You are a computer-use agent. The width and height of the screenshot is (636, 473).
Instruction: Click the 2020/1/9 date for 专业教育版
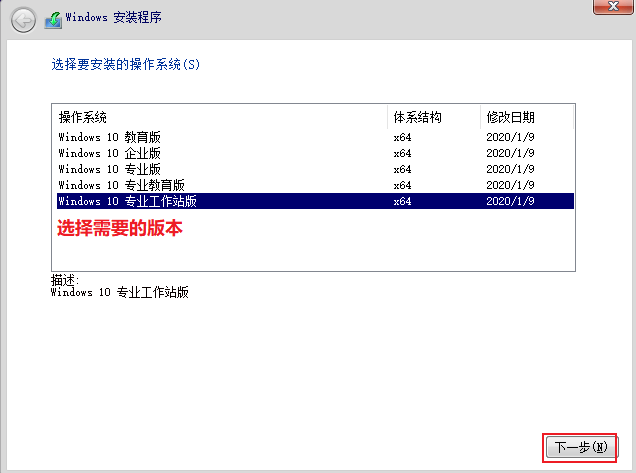(510, 185)
